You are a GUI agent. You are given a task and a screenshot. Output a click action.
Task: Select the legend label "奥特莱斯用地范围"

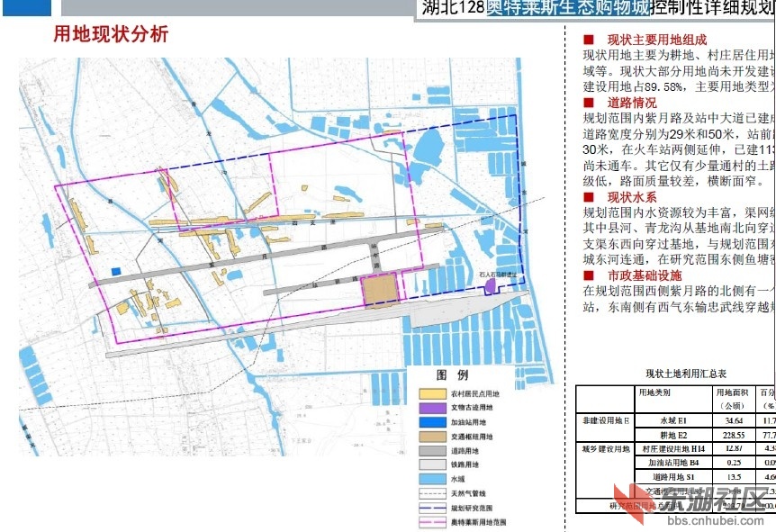(479, 522)
